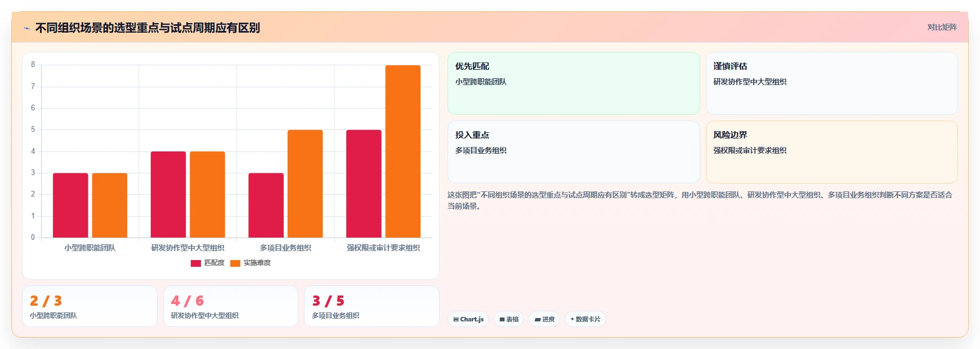Click the red bar for 多项目业务组织
This screenshot has width=980, height=349.
(x=266, y=205)
